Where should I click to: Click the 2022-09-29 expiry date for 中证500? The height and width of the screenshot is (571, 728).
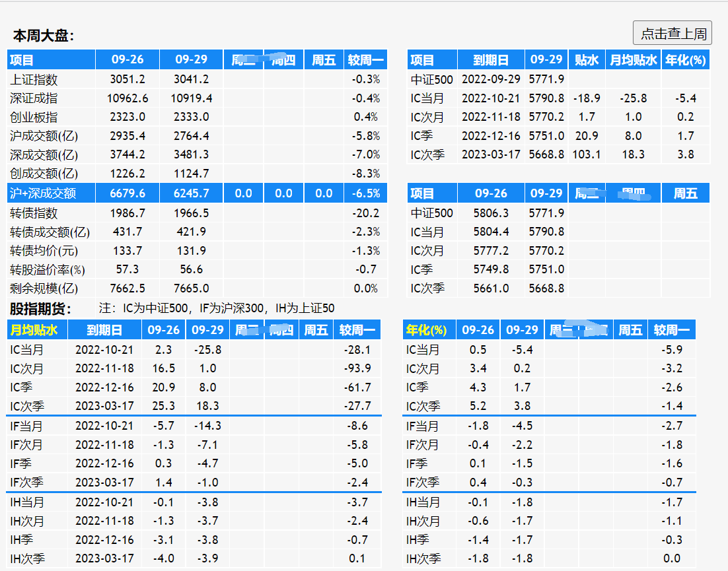tap(491, 79)
